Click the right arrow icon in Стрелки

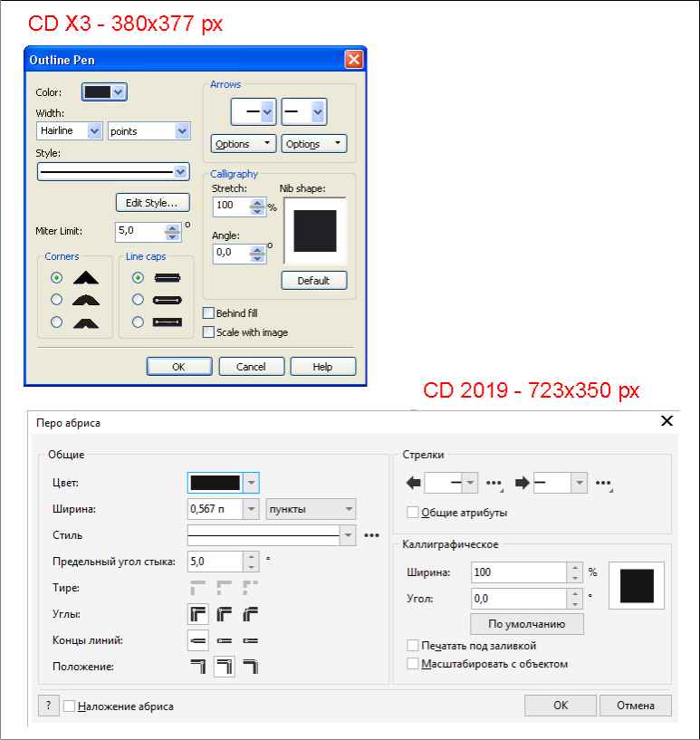[x=523, y=483]
